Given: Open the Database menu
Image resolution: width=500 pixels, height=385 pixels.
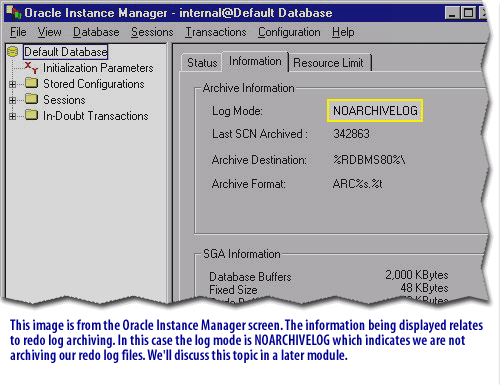Looking at the screenshot, I should 96,32.
